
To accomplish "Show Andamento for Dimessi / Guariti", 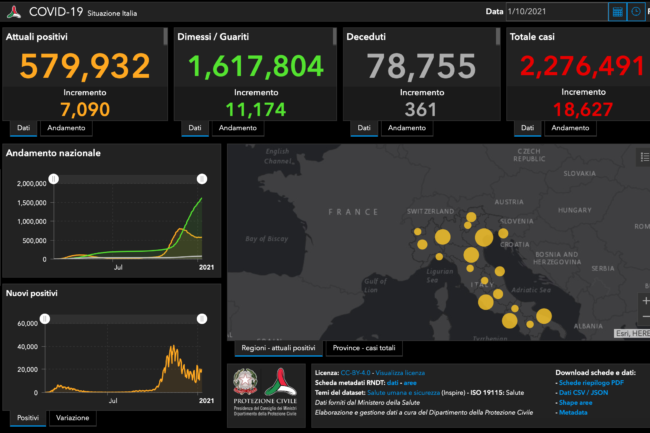I will coord(238,128).
